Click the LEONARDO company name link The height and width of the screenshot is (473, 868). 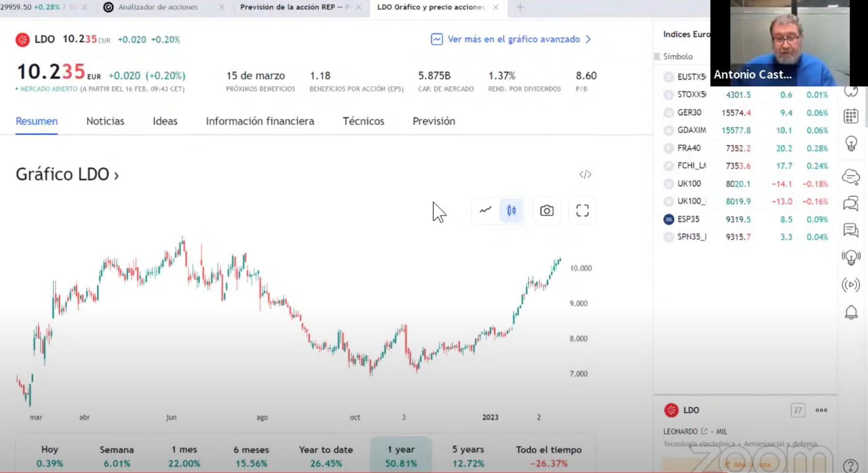680,431
